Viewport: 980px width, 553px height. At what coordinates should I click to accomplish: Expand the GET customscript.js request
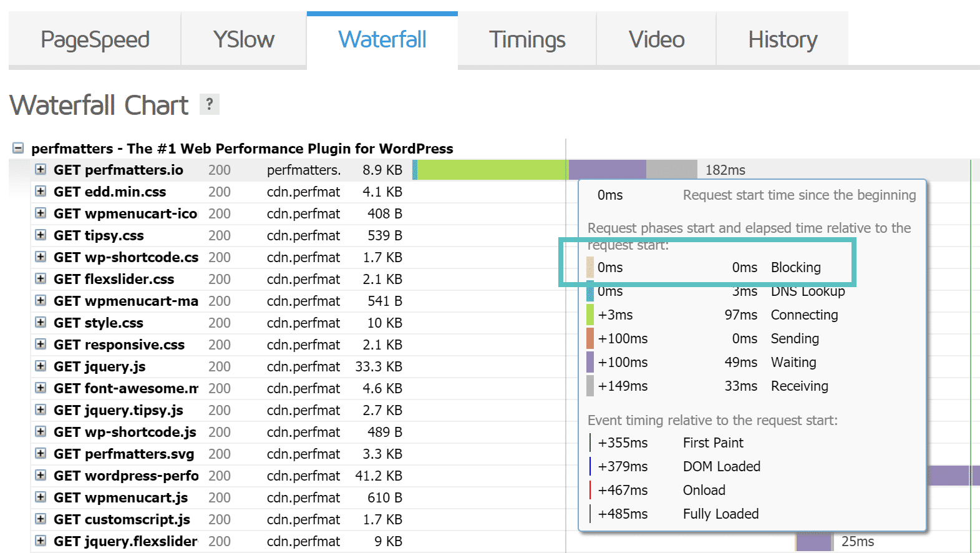coord(41,519)
